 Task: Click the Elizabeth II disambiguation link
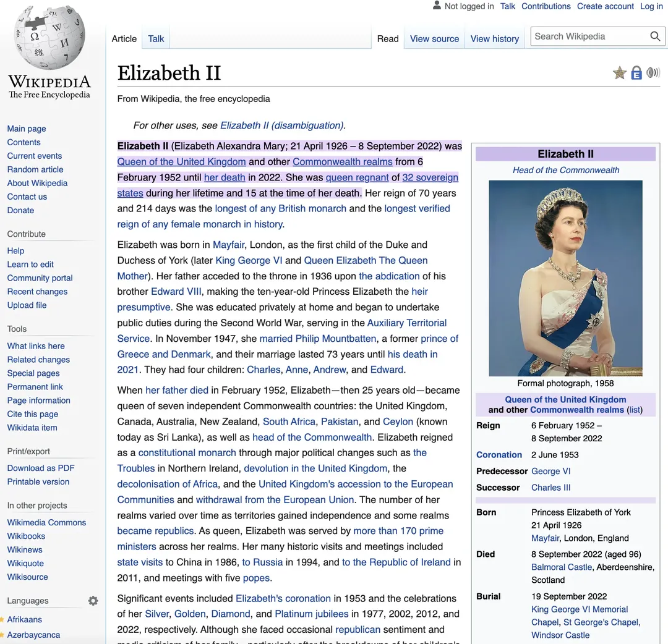282,125
